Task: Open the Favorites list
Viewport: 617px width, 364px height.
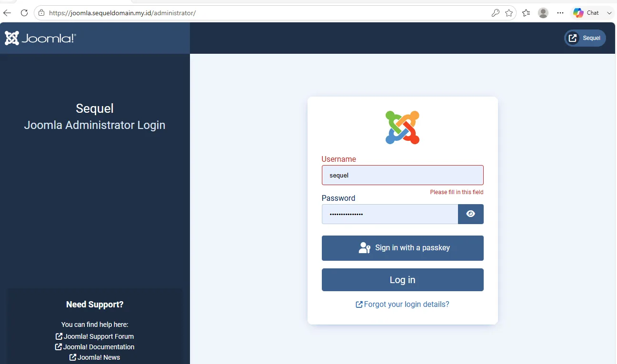Action: click(x=526, y=13)
